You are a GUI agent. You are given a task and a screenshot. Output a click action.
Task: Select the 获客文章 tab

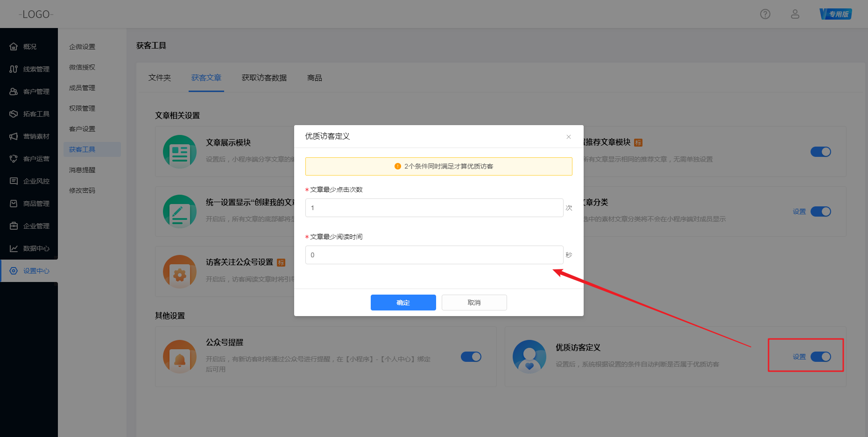(206, 78)
